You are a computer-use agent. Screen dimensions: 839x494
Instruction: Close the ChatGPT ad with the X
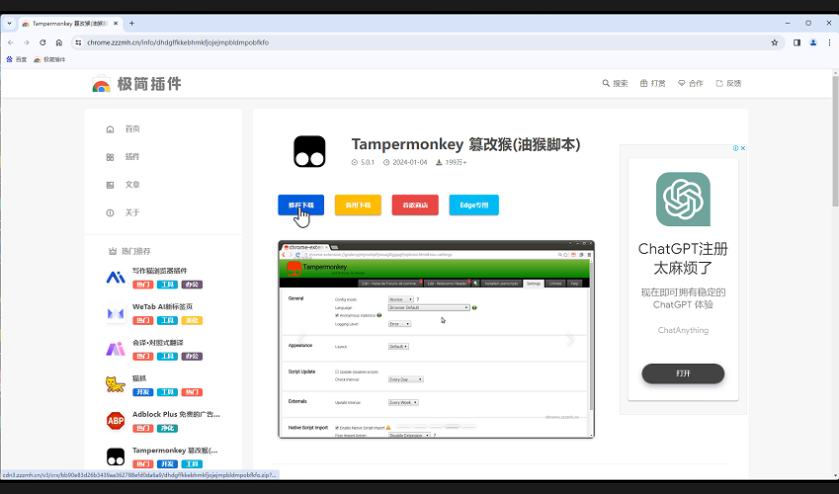[x=743, y=148]
